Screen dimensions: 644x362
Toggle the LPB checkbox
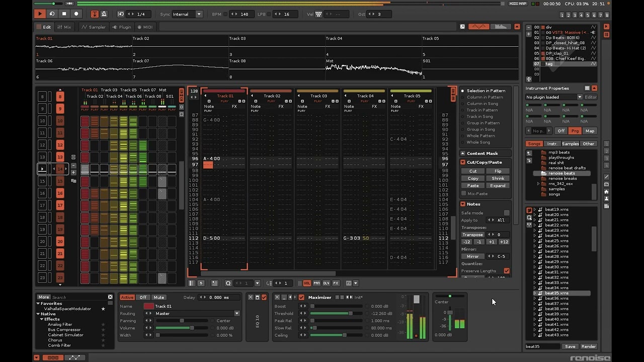tap(269, 14)
